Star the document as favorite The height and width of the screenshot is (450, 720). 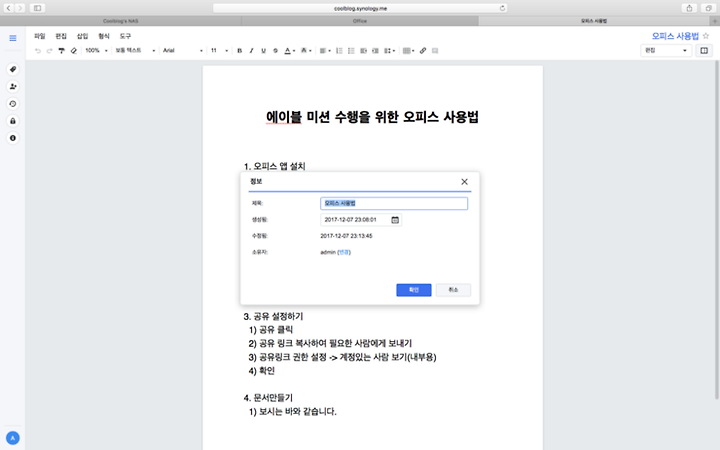pyautogui.click(x=706, y=36)
